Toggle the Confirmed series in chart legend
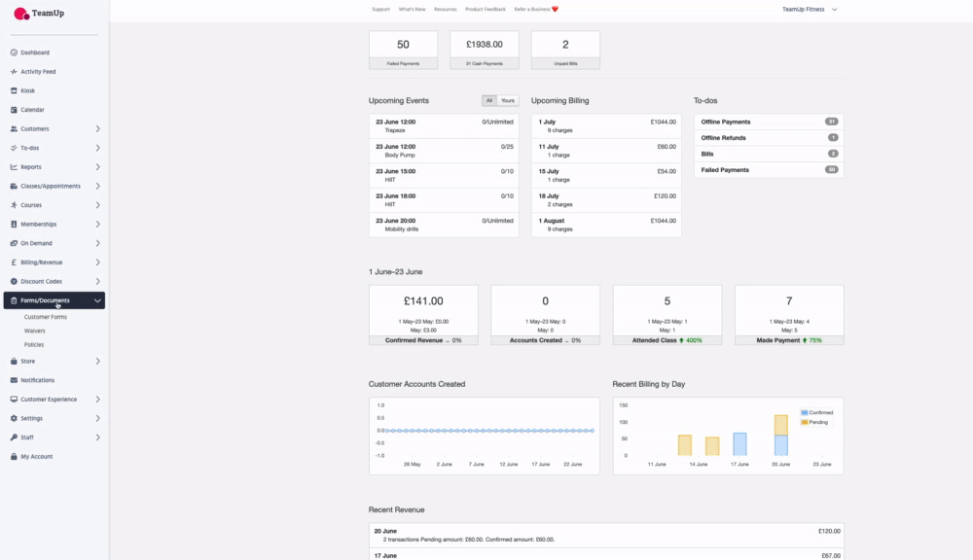Image resolution: width=973 pixels, height=560 pixels. pyautogui.click(x=815, y=412)
